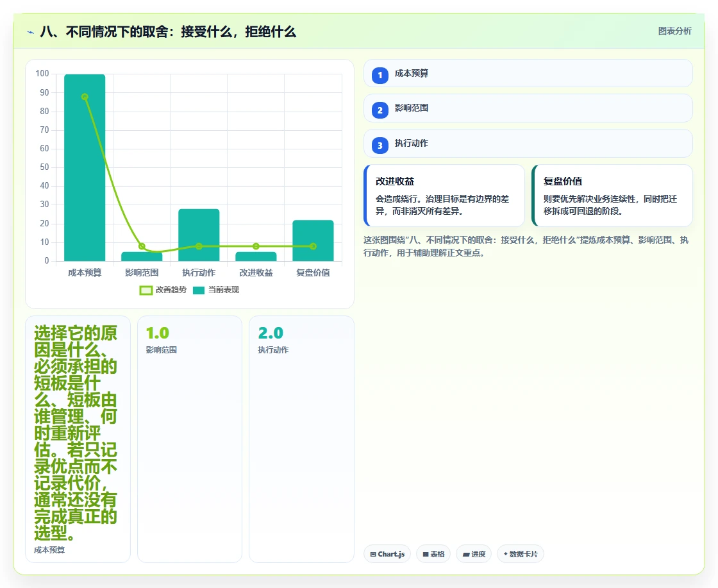718x588 pixels.
Task: Open the 改进收益 info card
Action: [444, 196]
